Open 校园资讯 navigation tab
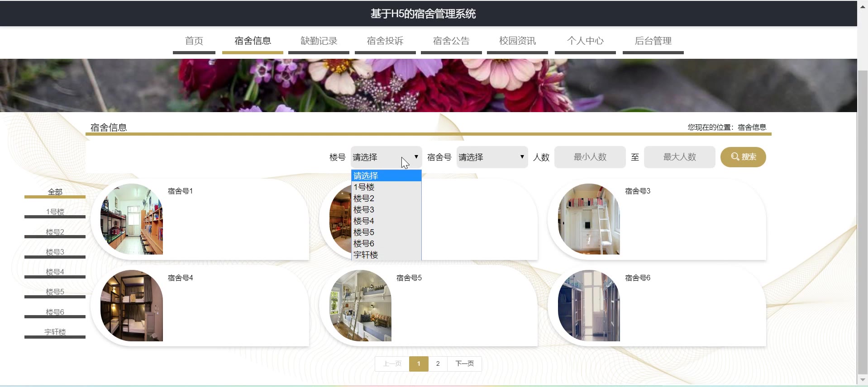This screenshot has height=387, width=868. (x=517, y=41)
